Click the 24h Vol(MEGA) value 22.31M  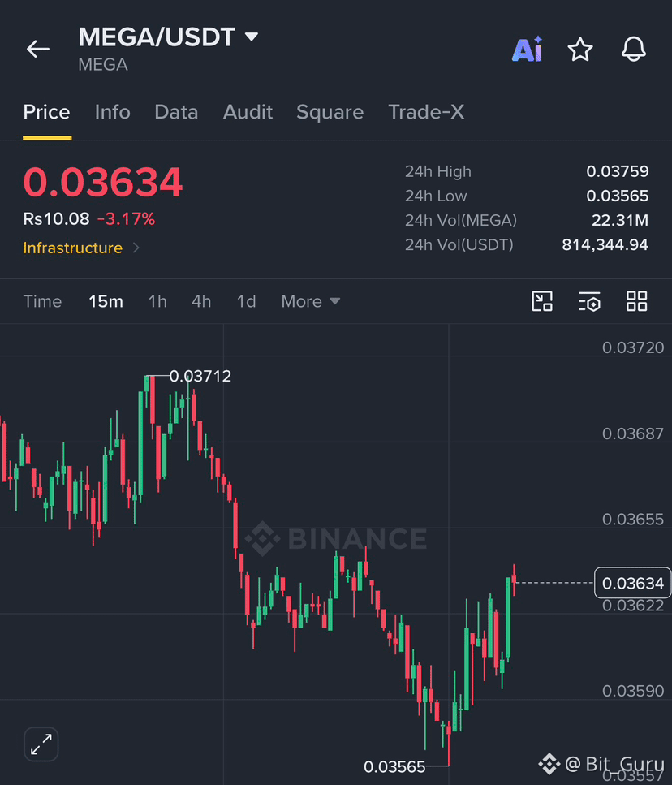pos(620,220)
